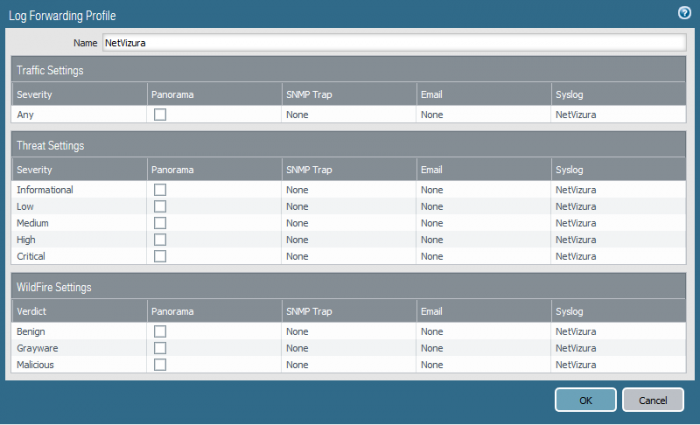
Task: Click the Name field containing NetVizura
Action: 394,43
